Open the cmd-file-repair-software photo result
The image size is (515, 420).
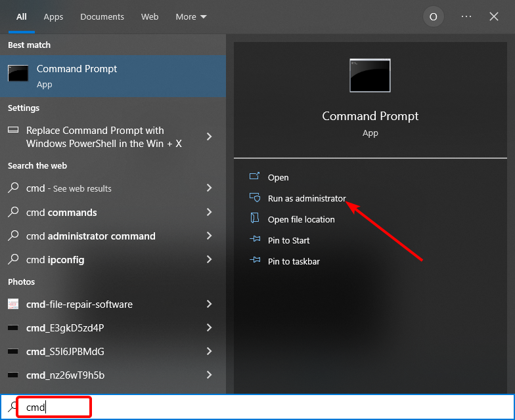pyautogui.click(x=79, y=304)
